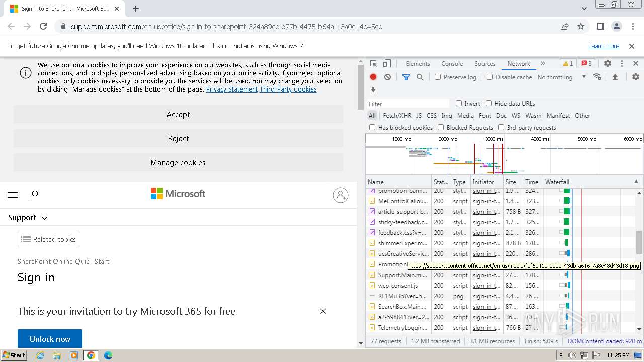This screenshot has width=644, height=362.
Task: Launch Chrome from the taskbar
Action: (x=91, y=355)
